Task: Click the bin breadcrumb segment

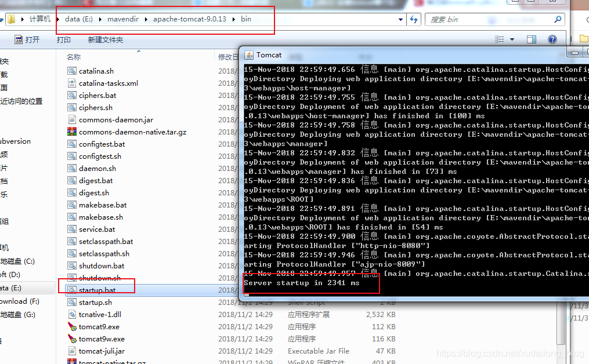Action: pyautogui.click(x=246, y=19)
